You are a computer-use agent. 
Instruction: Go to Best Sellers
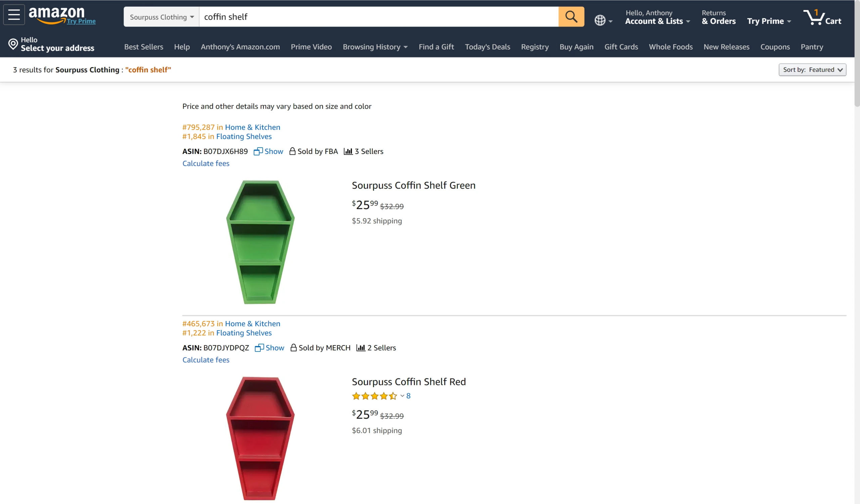pos(143,47)
